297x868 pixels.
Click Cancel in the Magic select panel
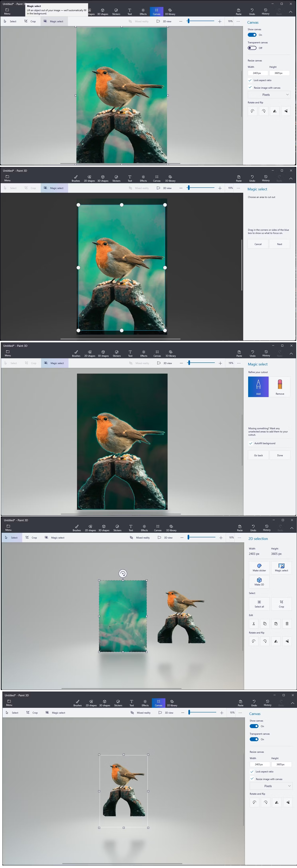point(258,244)
